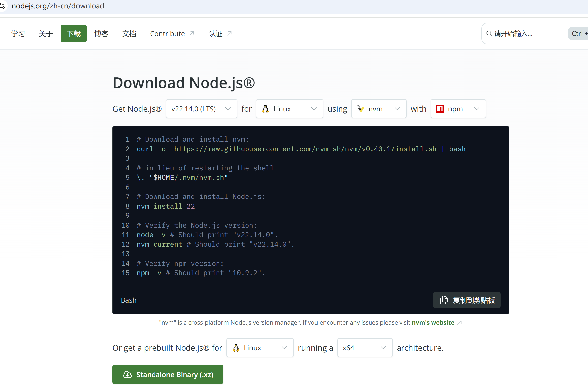Click the Linux penguin icon in top selector
Screen dimensions: 588x388
click(x=265, y=109)
